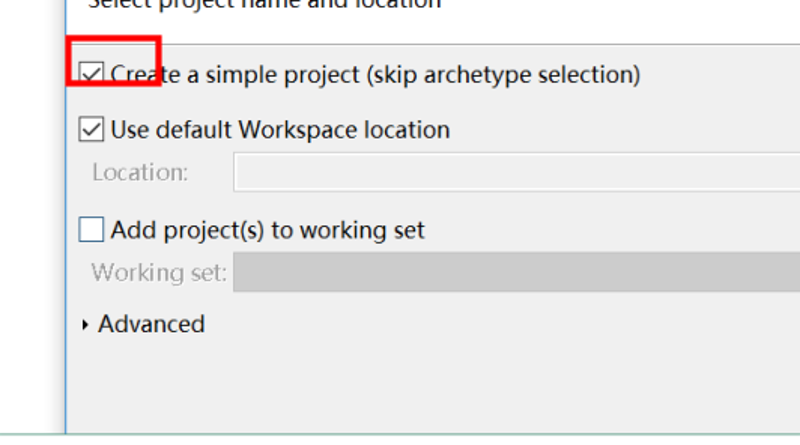This screenshot has width=800, height=445.
Task: Click into the Location text field
Action: (516, 172)
